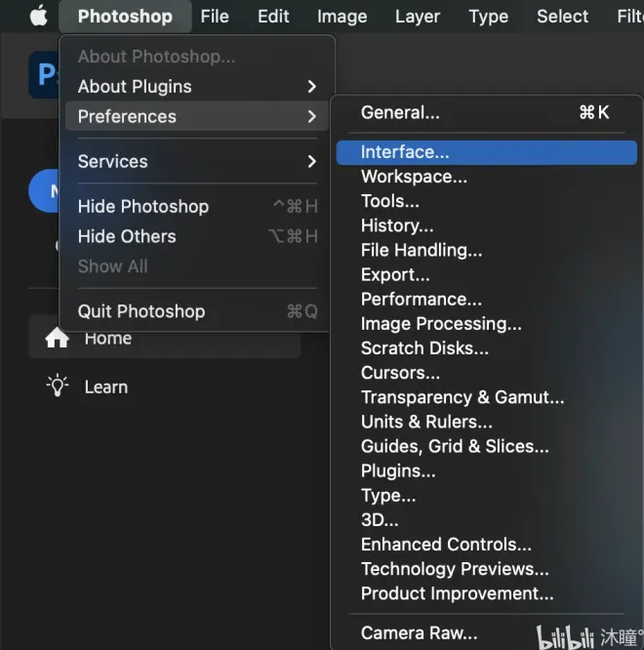644x650 pixels.
Task: Expand the About Plugins submenu
Action: click(x=197, y=86)
